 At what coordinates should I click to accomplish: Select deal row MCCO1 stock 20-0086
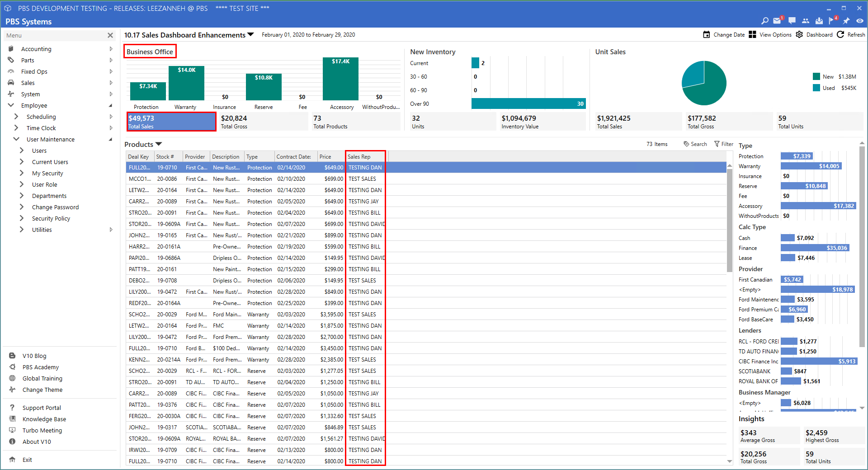[426, 179]
